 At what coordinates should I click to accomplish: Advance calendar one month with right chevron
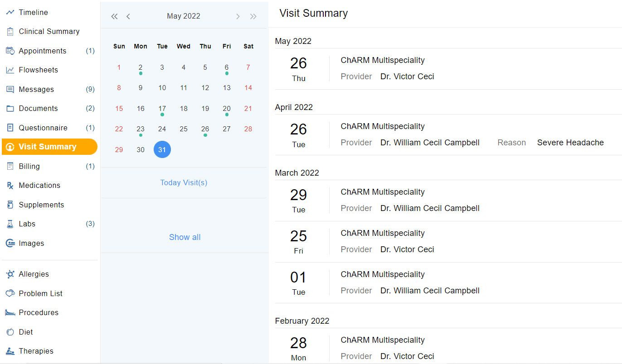coord(238,16)
